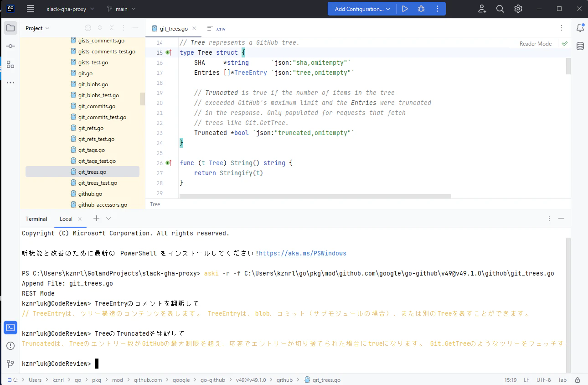Open slack-gha-proxy project dropdown
The height and width of the screenshot is (385, 588).
(70, 9)
